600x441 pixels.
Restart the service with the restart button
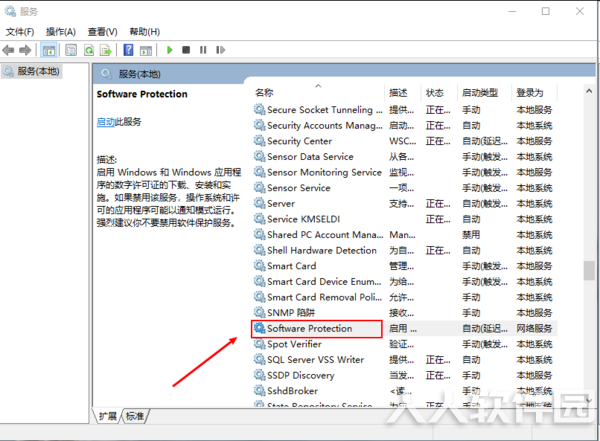click(220, 50)
